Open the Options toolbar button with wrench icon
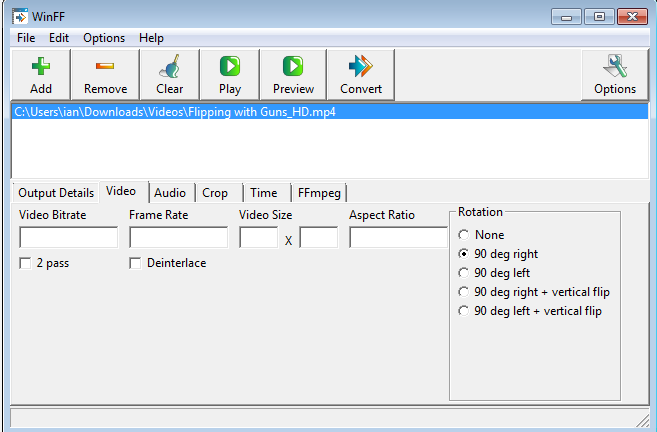The width and height of the screenshot is (657, 432). click(x=615, y=75)
